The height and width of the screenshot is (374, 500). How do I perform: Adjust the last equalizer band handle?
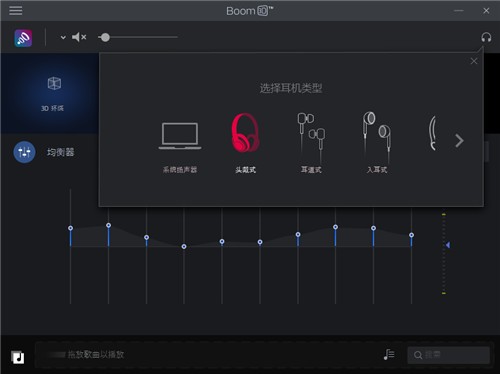point(411,235)
